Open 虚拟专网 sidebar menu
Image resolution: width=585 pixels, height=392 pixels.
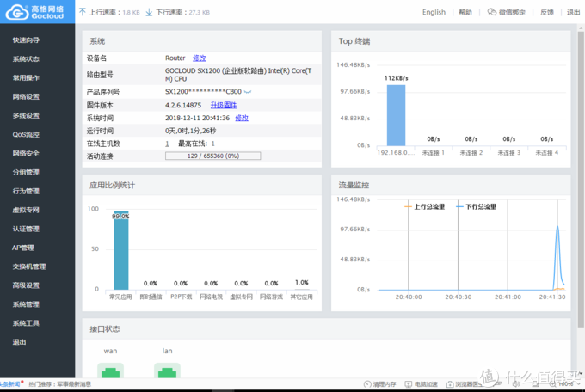26,210
